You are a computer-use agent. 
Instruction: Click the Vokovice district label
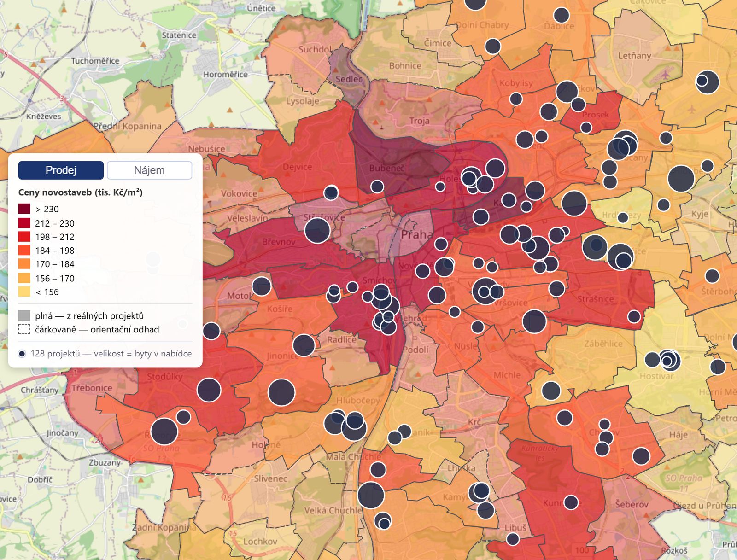pyautogui.click(x=239, y=193)
